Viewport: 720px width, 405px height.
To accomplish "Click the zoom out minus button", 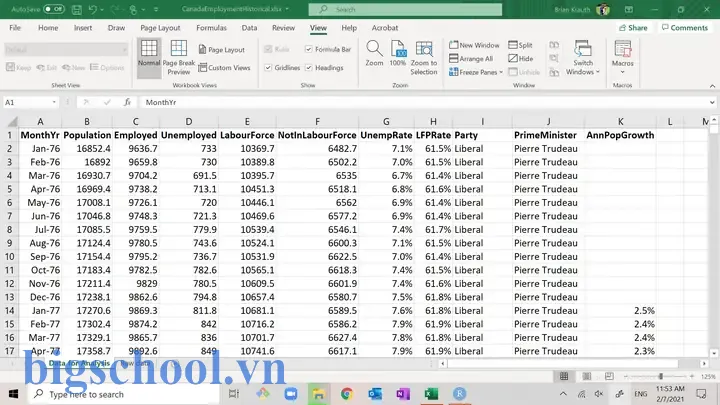I will (625, 377).
